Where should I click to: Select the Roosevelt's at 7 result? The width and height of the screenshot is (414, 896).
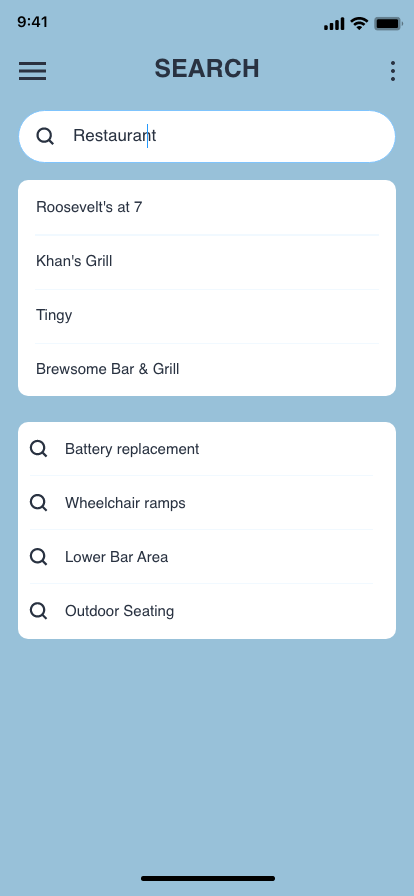(207, 207)
